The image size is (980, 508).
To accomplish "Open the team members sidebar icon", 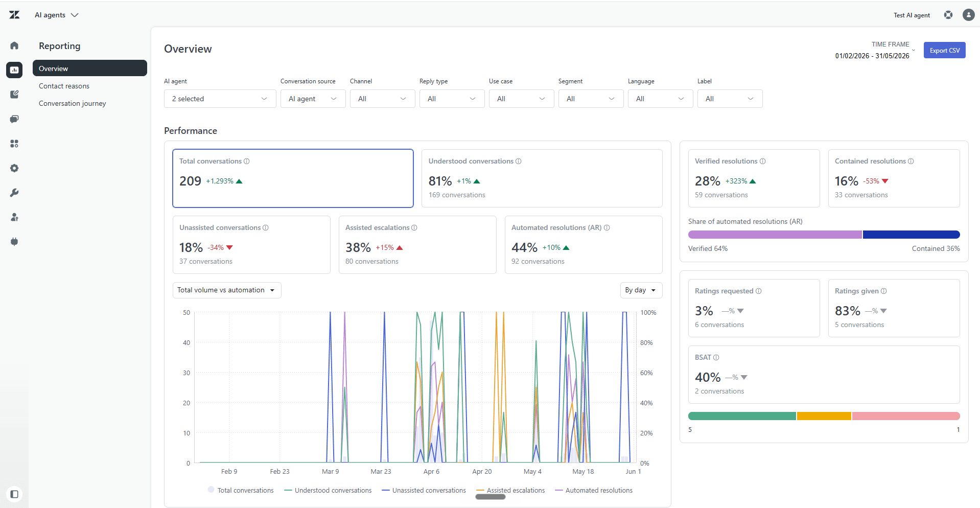I will click(14, 217).
